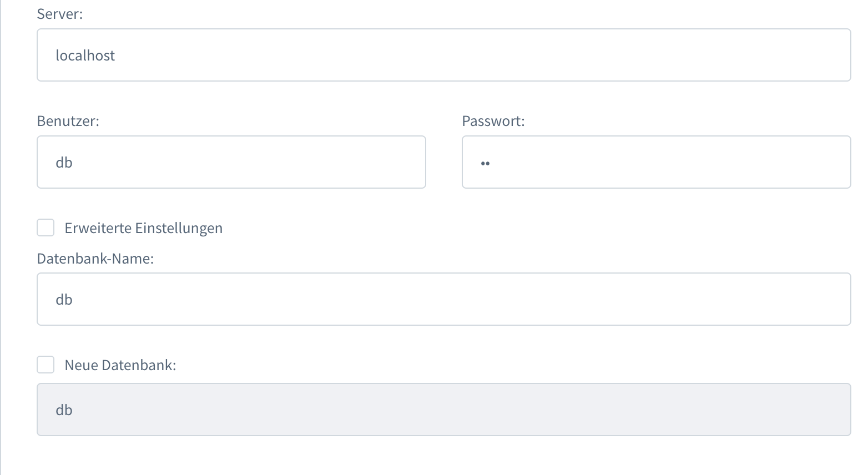Screen dimensions: 868x475
Task: Focus the Benutzer text field
Action: [231, 162]
